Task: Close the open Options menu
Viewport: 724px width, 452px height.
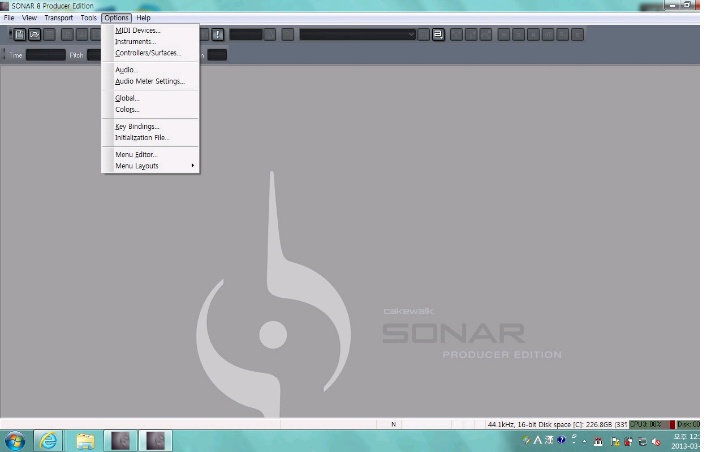Action: pyautogui.click(x=116, y=18)
